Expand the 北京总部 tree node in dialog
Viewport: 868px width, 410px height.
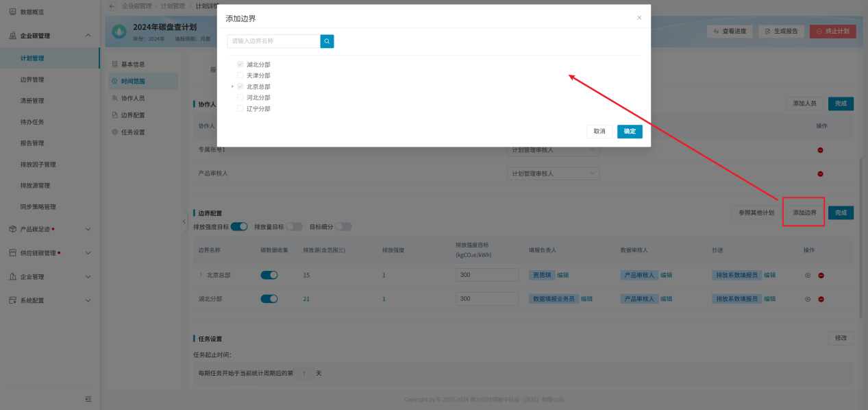233,86
